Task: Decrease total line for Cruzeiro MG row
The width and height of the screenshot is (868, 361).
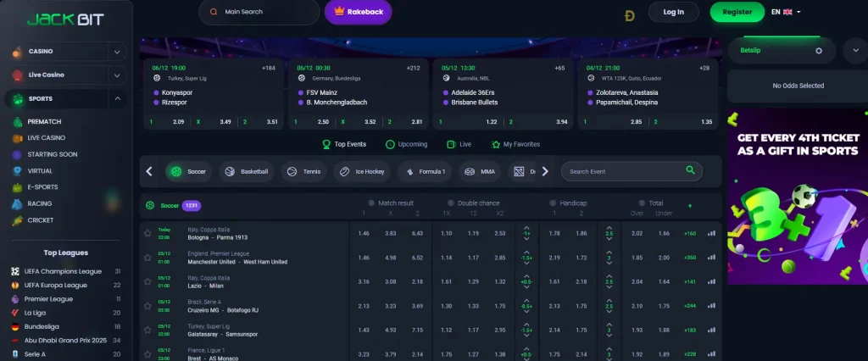Action: point(609,311)
